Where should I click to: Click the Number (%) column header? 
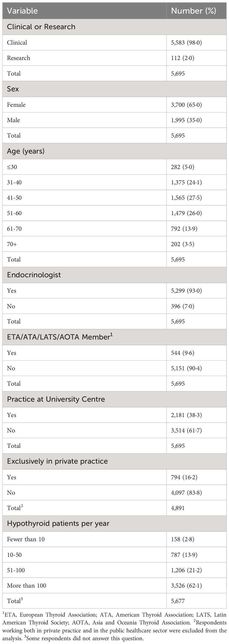pos(193,11)
